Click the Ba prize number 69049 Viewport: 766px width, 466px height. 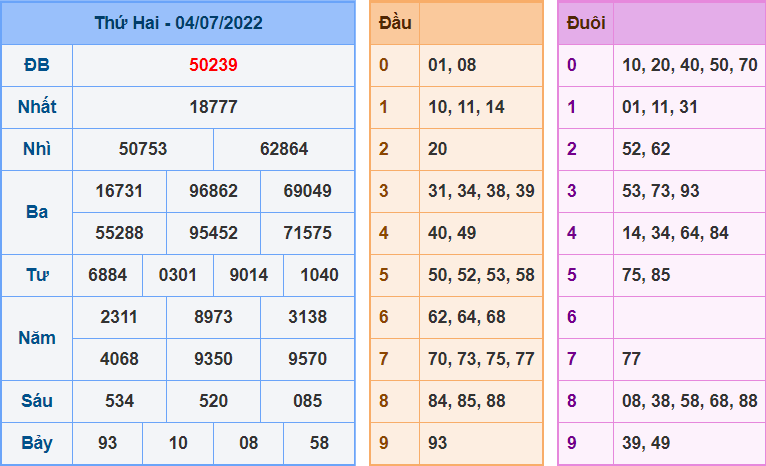[308, 191]
